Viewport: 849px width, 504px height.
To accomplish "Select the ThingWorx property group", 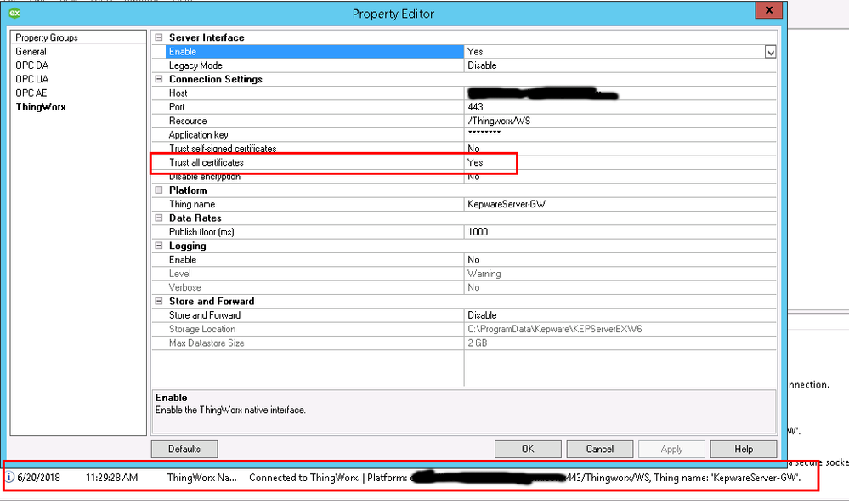I will (x=41, y=107).
